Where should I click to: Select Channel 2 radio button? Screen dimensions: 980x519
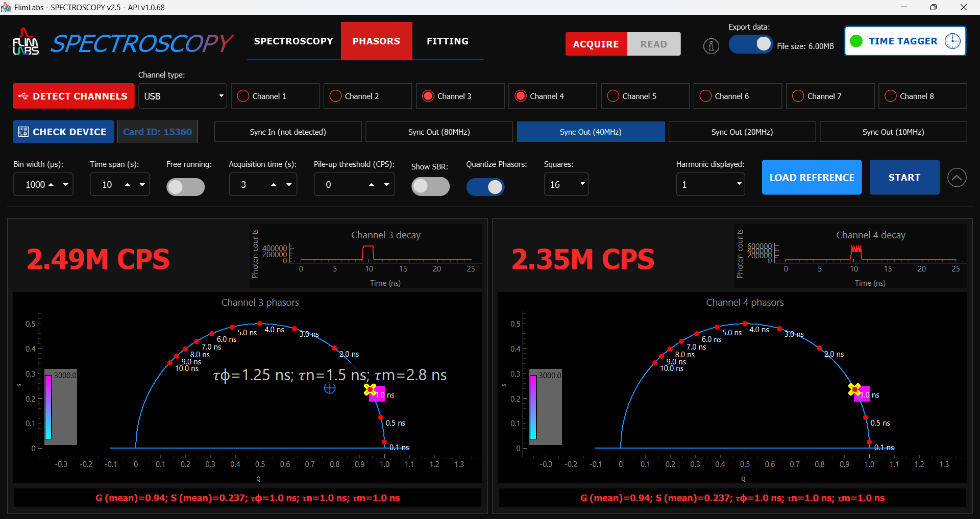click(x=335, y=96)
